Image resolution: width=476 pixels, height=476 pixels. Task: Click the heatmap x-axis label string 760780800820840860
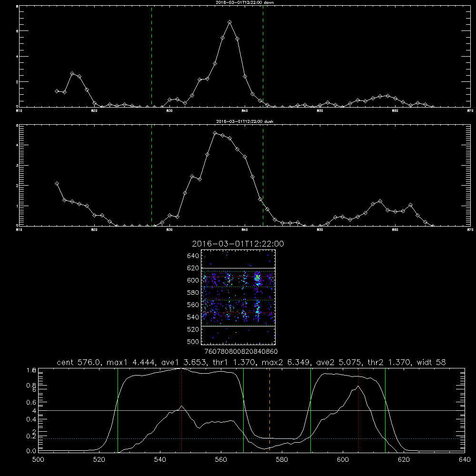point(241,352)
